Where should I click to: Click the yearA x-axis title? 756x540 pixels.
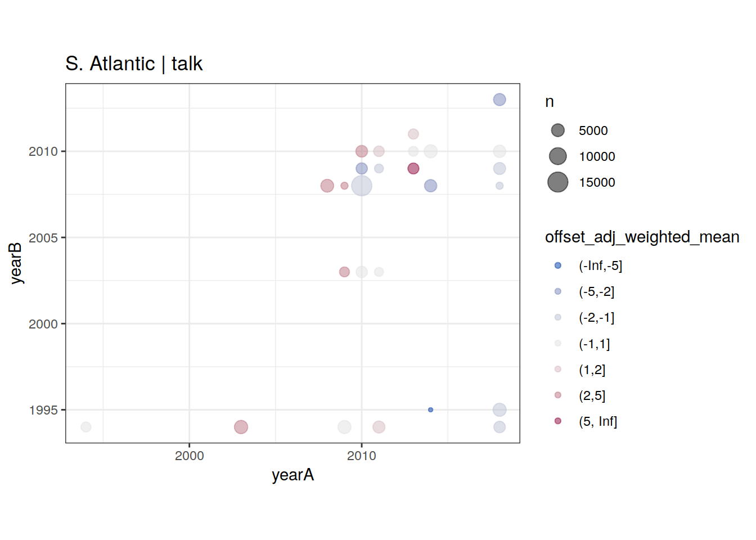tap(292, 475)
